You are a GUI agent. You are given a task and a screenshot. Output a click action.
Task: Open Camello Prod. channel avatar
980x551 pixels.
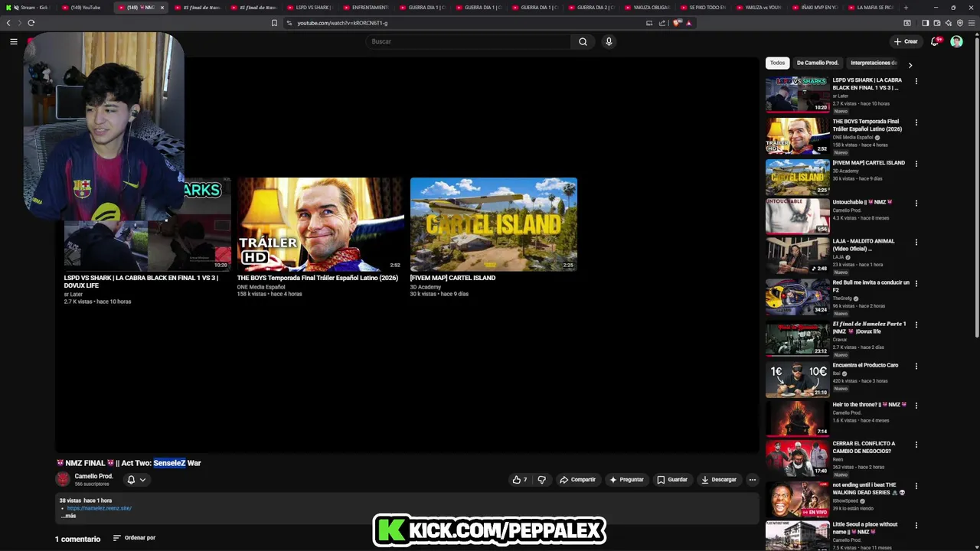63,479
